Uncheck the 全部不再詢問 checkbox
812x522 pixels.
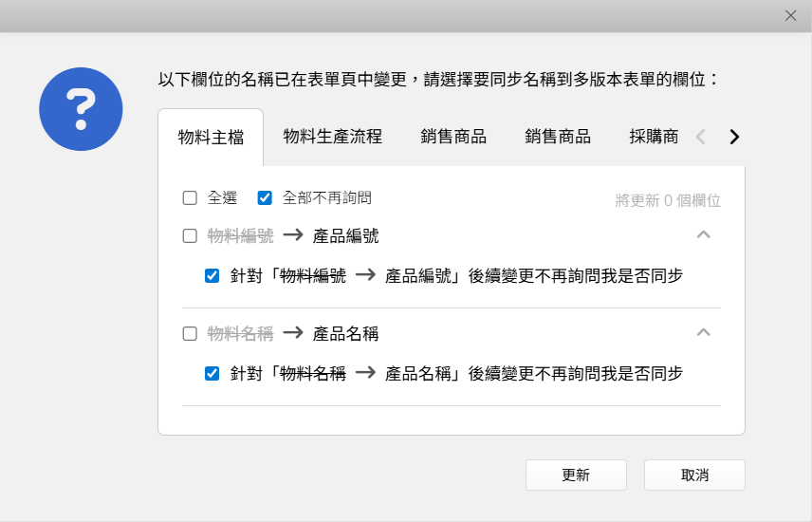pyautogui.click(x=265, y=198)
